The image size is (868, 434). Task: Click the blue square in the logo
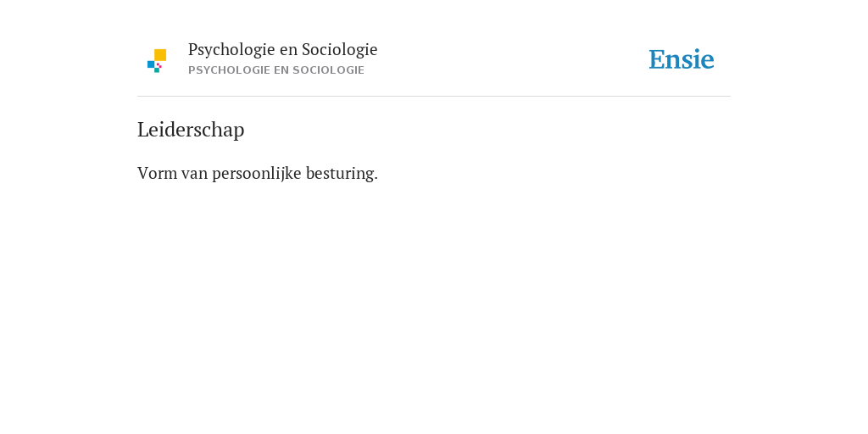click(x=151, y=64)
